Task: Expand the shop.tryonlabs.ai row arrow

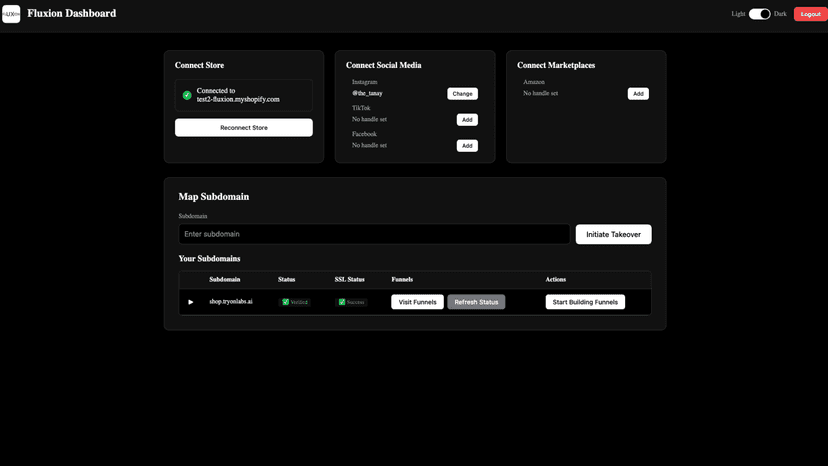Action: [191, 302]
